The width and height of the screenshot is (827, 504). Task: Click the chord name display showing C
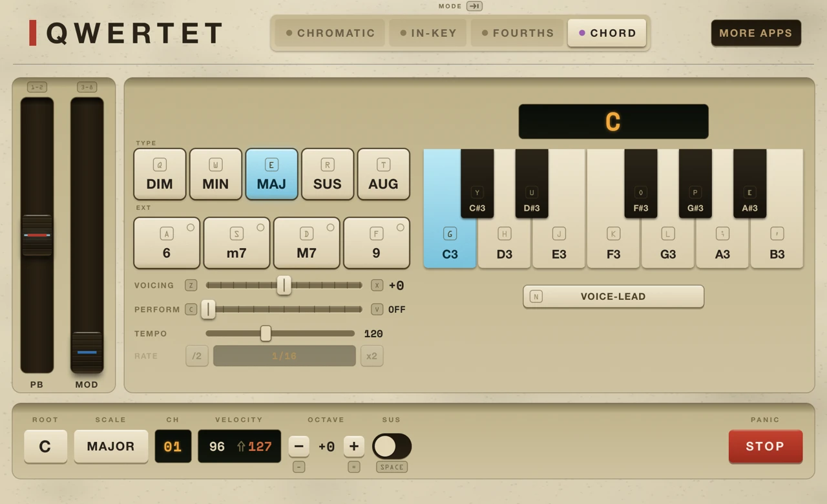click(x=614, y=121)
